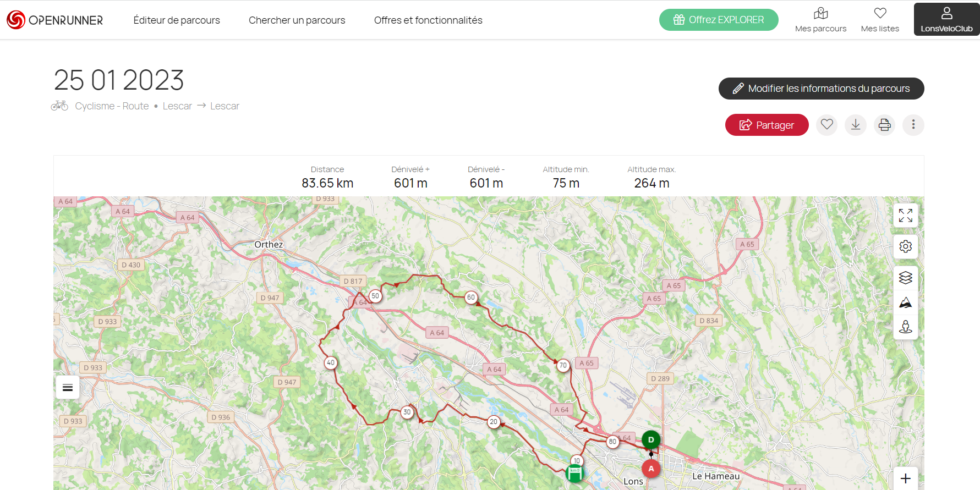980x490 pixels.
Task: Click the red A arrival marker
Action: [x=651, y=469]
